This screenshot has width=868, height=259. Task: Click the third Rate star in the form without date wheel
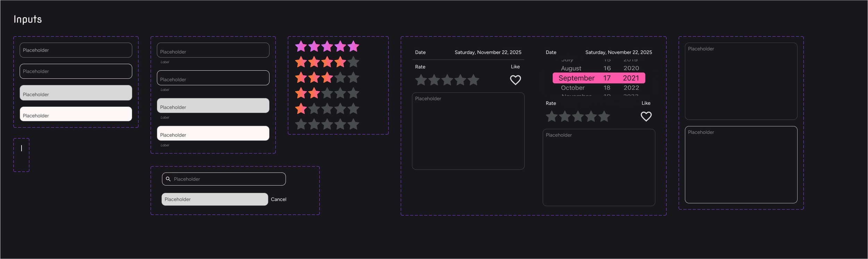point(447,80)
